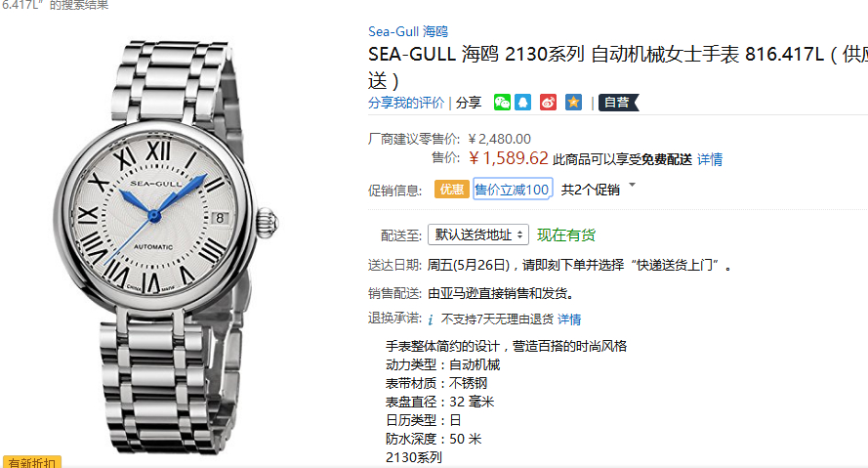868x468 pixels.
Task: Click the 有新折扣 new discount badge
Action: point(31,462)
